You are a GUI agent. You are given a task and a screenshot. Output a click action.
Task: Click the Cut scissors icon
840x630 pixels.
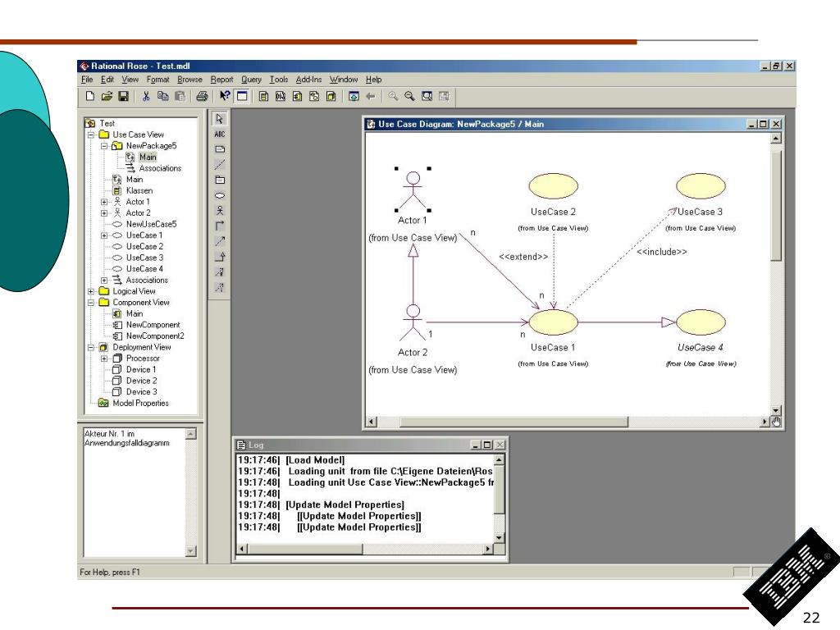[146, 96]
